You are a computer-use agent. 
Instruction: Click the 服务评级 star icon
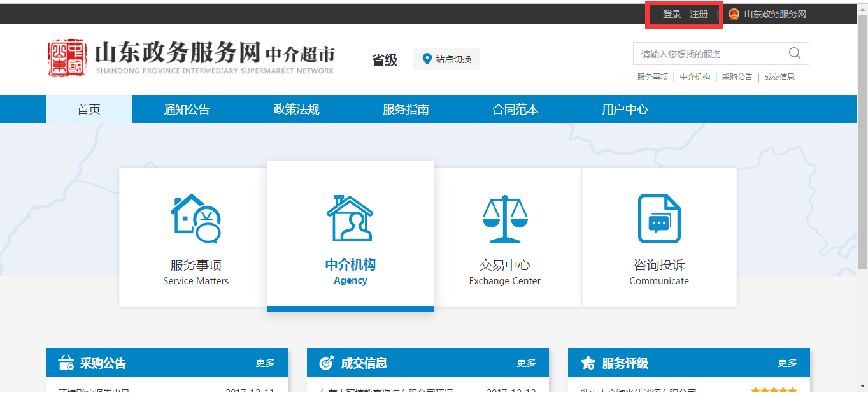pyautogui.click(x=588, y=363)
